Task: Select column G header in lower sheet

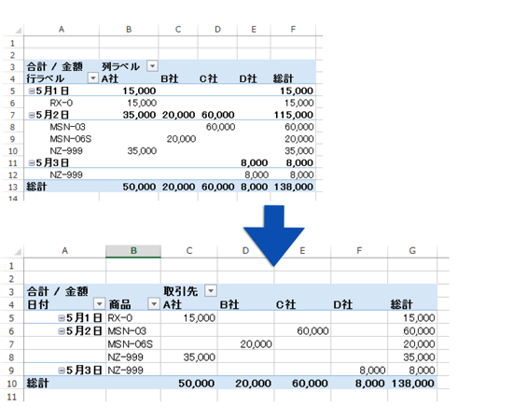Action: pyautogui.click(x=412, y=251)
